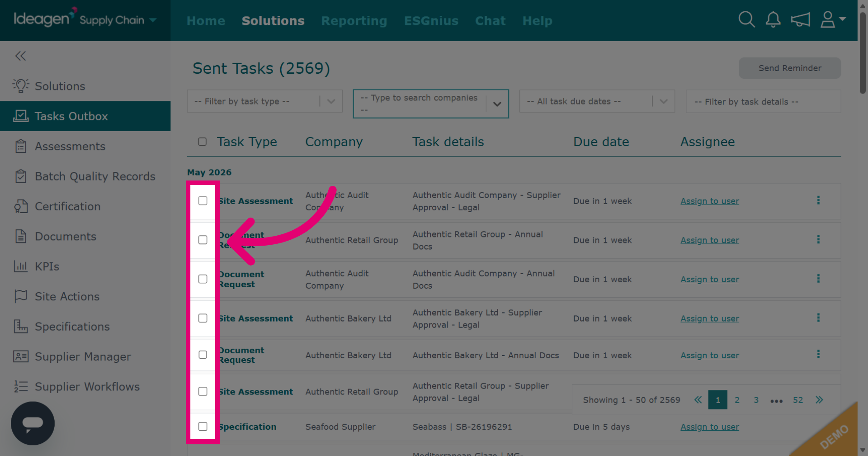Click the Certification icon in sidebar

tap(20, 206)
